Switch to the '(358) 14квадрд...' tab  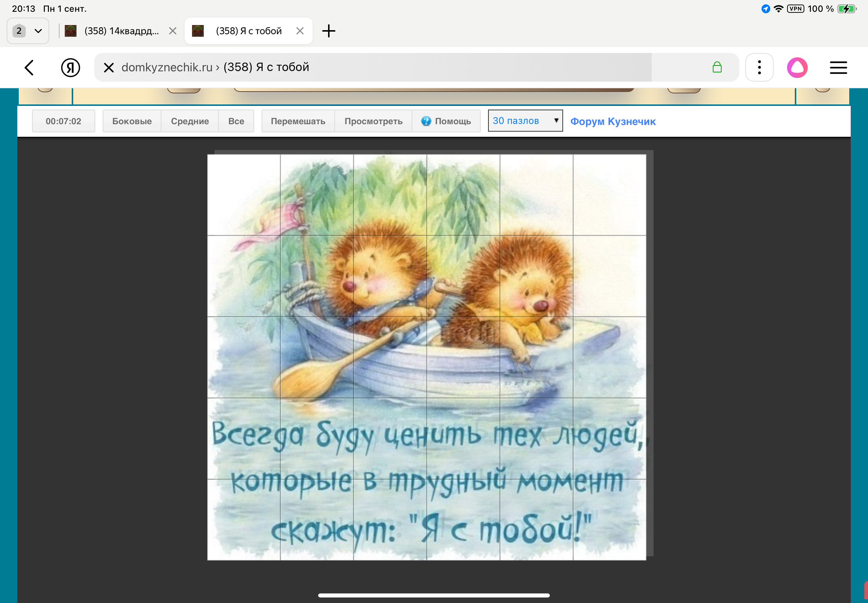pos(120,31)
